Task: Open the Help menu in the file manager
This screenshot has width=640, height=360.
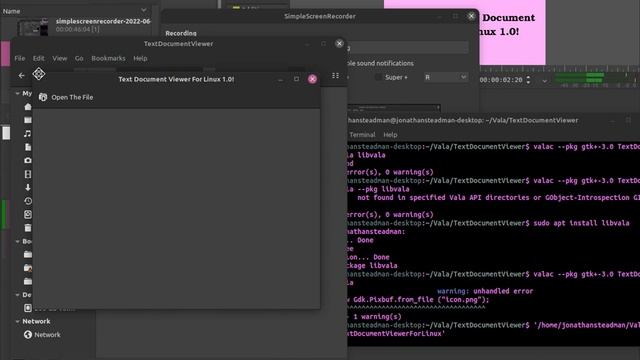Action: click(140, 58)
